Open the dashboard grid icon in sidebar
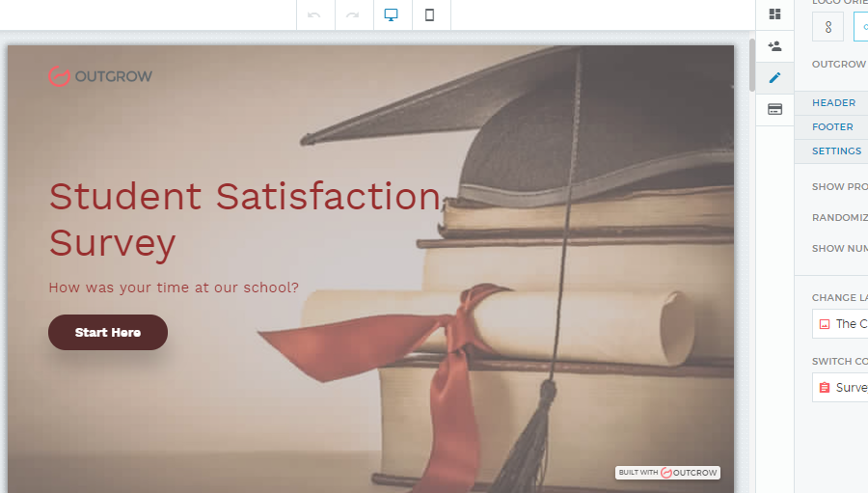Image resolution: width=868 pixels, height=493 pixels. 774,14
